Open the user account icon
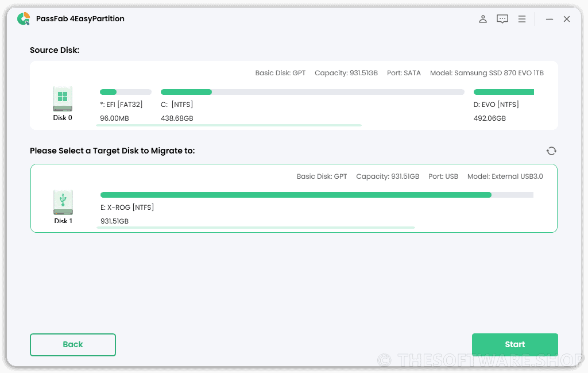Screen dimensions: 588x373 coord(482,19)
